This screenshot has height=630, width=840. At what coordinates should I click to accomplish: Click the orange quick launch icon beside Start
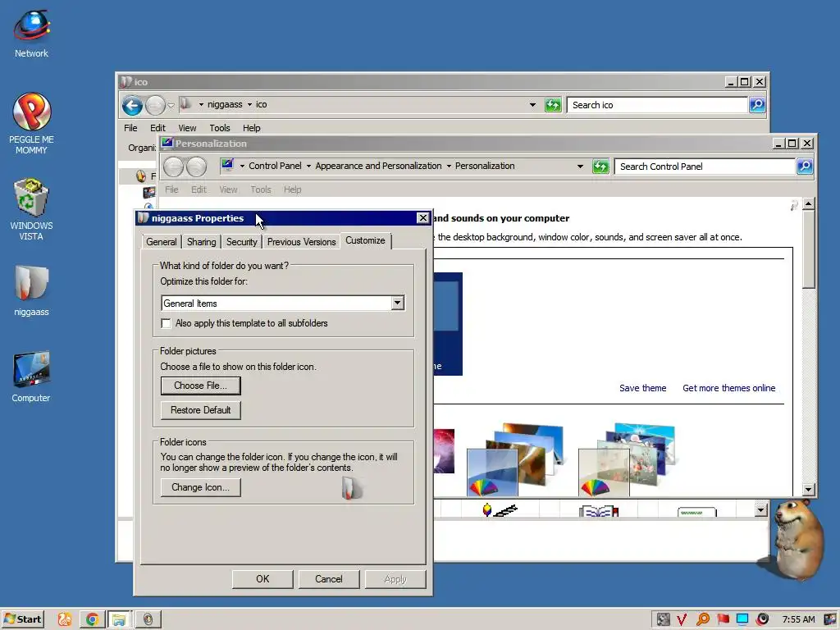[x=65, y=619]
